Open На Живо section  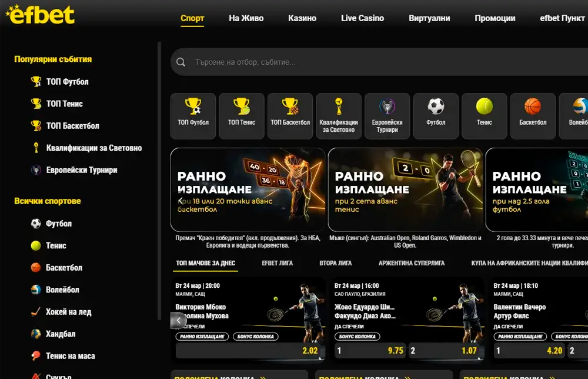tap(246, 18)
